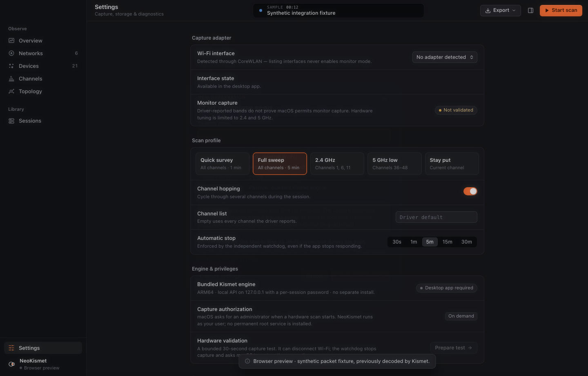The image size is (588, 376).
Task: Choose the 5m automatic stop option
Action: pyautogui.click(x=430, y=242)
